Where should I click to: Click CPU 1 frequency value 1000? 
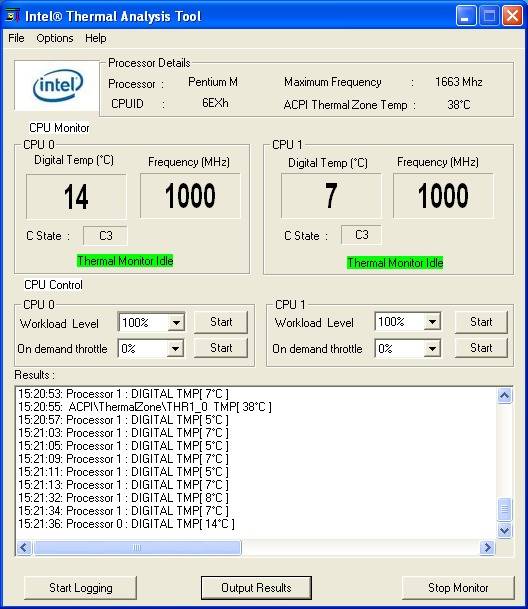(x=443, y=196)
